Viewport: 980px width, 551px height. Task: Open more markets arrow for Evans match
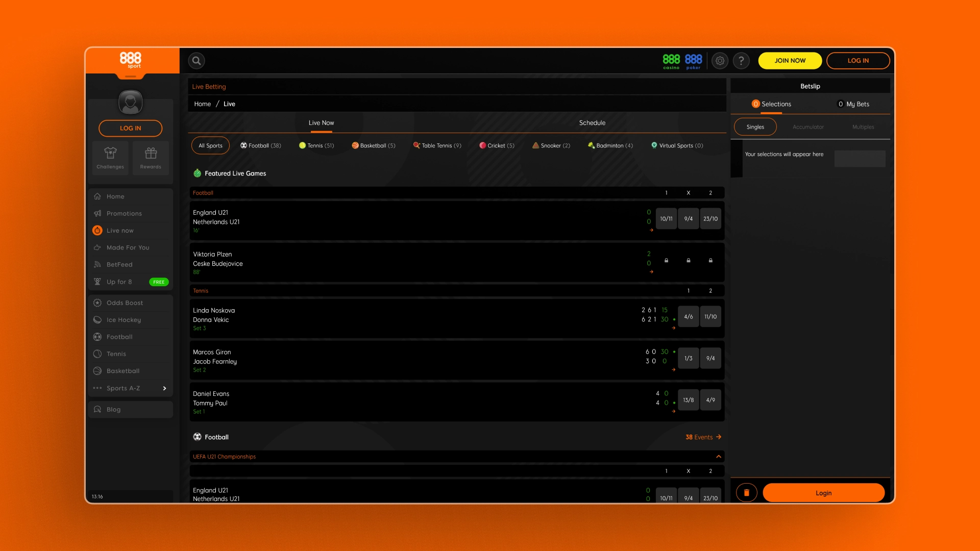click(x=674, y=412)
